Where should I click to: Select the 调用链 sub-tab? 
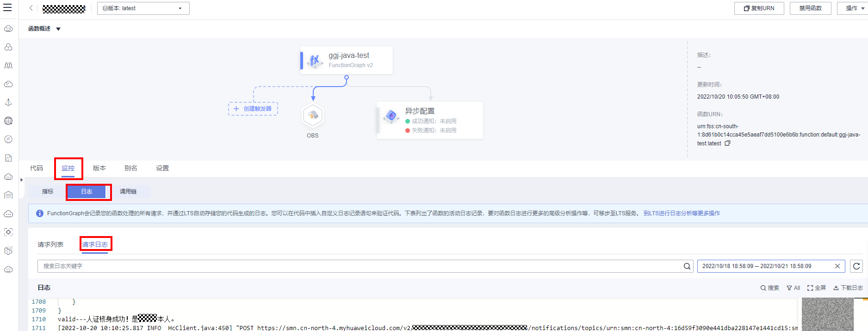[128, 192]
